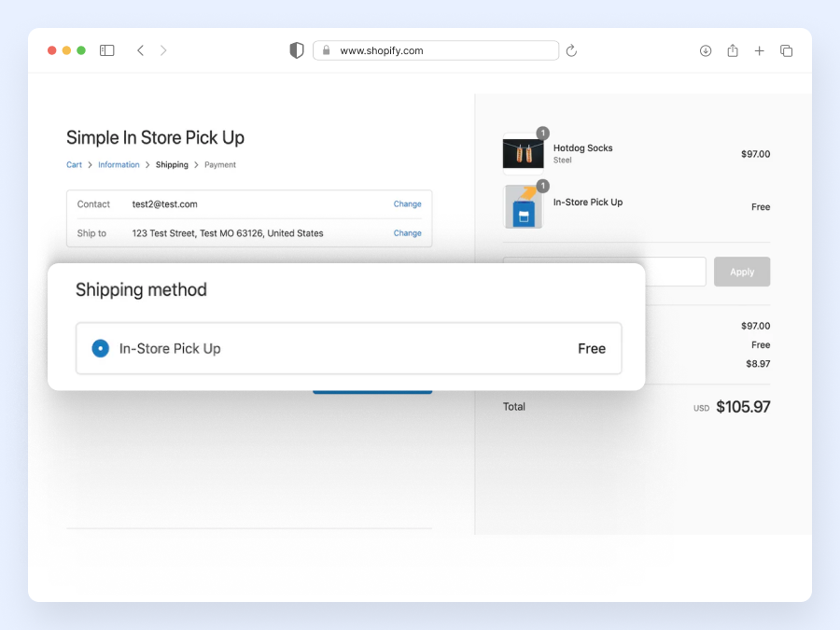Open the privacy shield icon
Screen dimensions: 840x630
[x=297, y=50]
